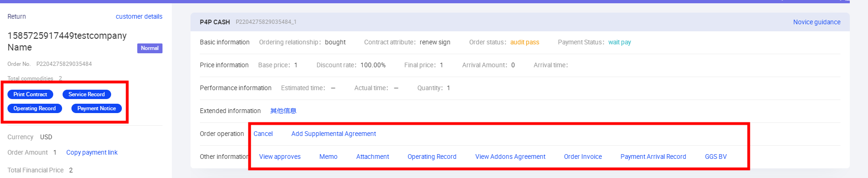Open the Payment Arrival Record link

pos(653,157)
